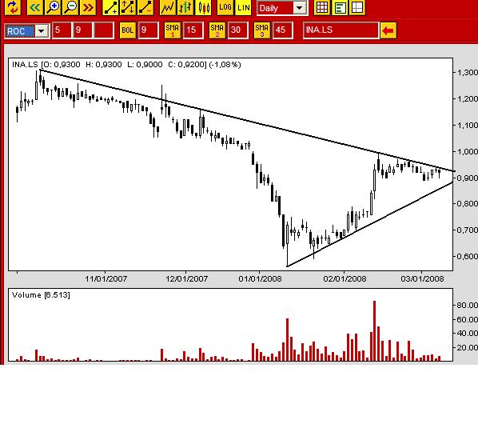This screenshot has height=448, width=478.
Task: Select the remove trendline tool
Action: tap(145, 7)
